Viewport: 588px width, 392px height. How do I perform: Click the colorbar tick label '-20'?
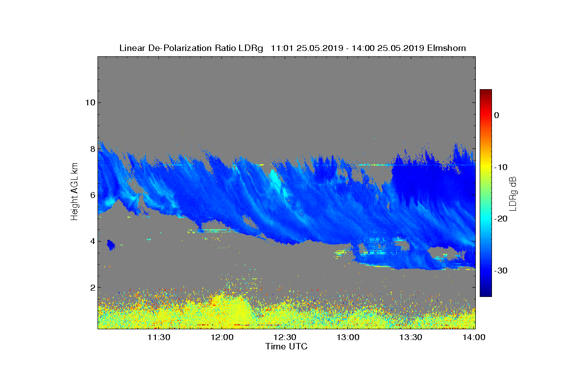(500, 219)
